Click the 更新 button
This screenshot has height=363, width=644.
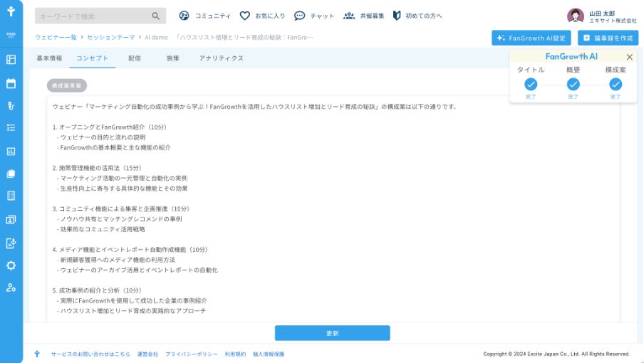coord(332,333)
